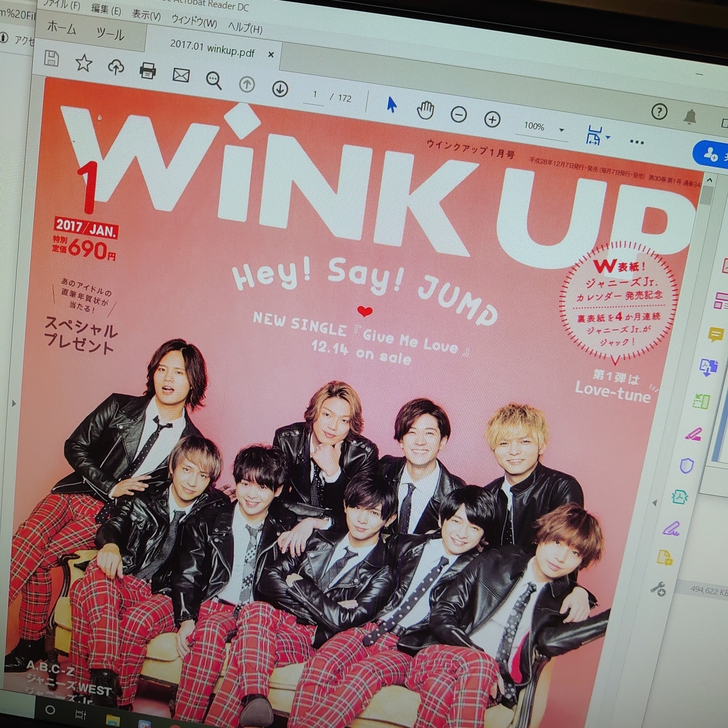Open yellow Comment tool in right pane
728x728 pixels.
pos(716,334)
